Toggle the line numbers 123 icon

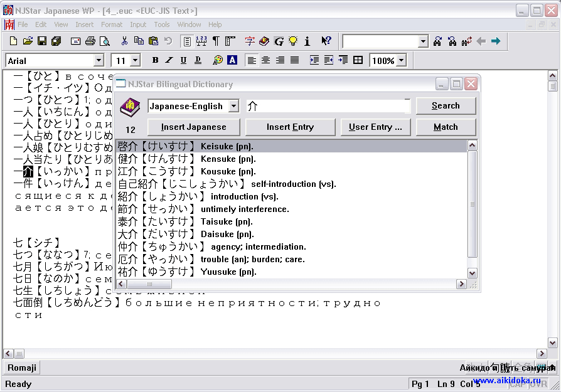tap(201, 41)
